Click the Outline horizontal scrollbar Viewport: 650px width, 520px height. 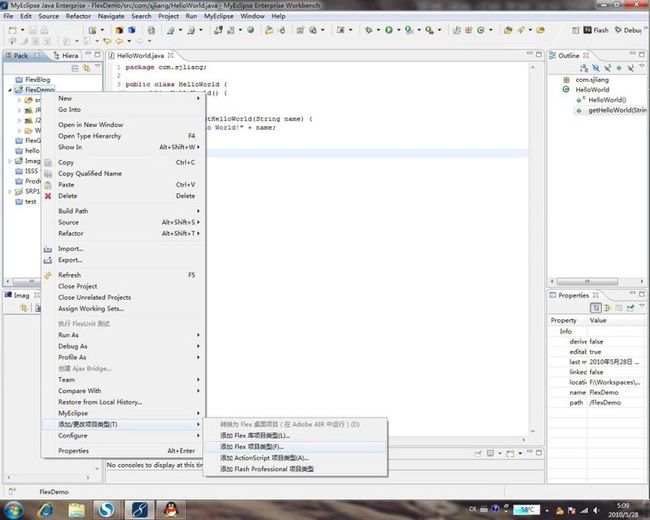587,282
